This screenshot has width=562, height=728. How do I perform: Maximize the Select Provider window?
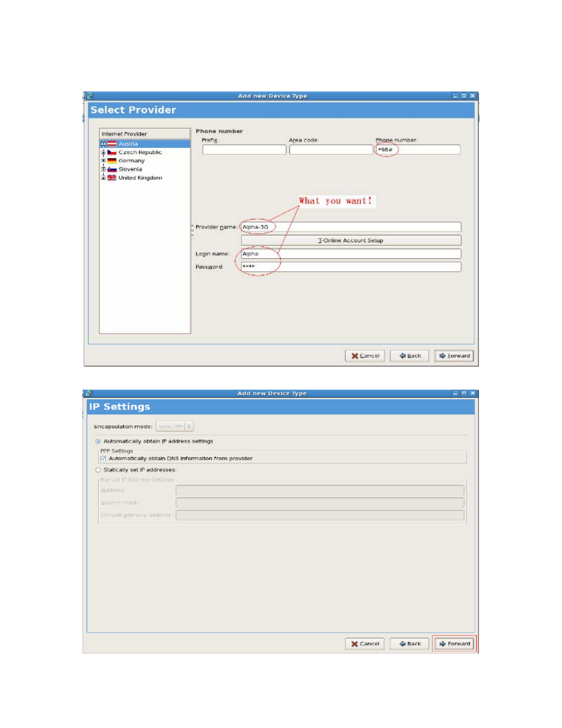pos(464,95)
